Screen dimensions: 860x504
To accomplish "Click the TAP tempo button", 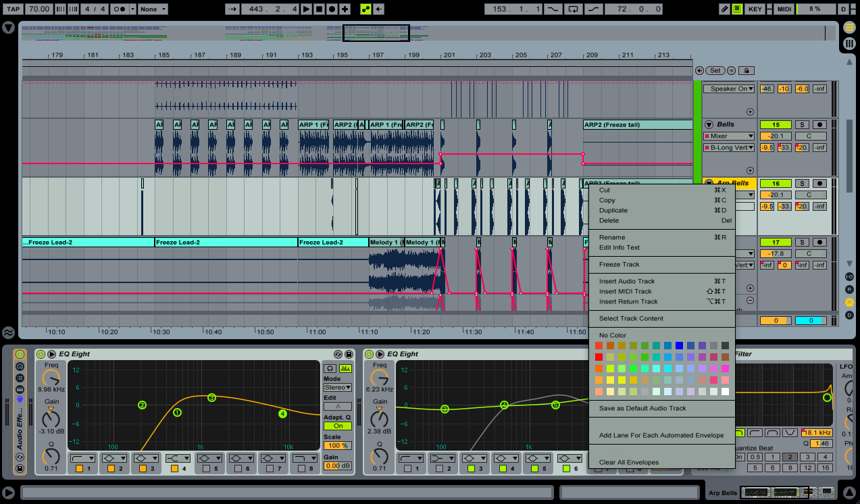I will 14,9.
